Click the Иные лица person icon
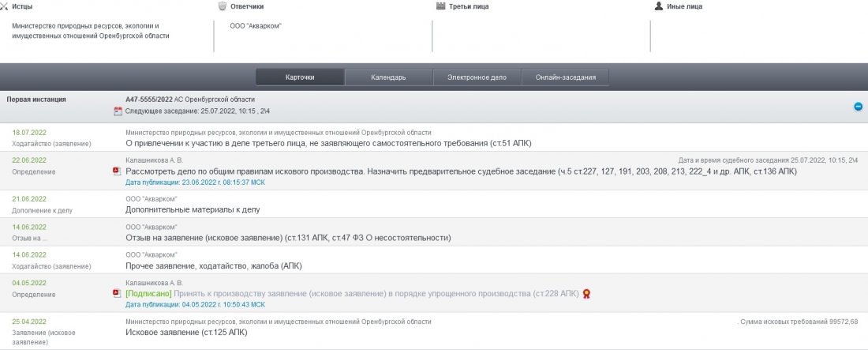The image size is (868, 350). pyautogui.click(x=659, y=6)
